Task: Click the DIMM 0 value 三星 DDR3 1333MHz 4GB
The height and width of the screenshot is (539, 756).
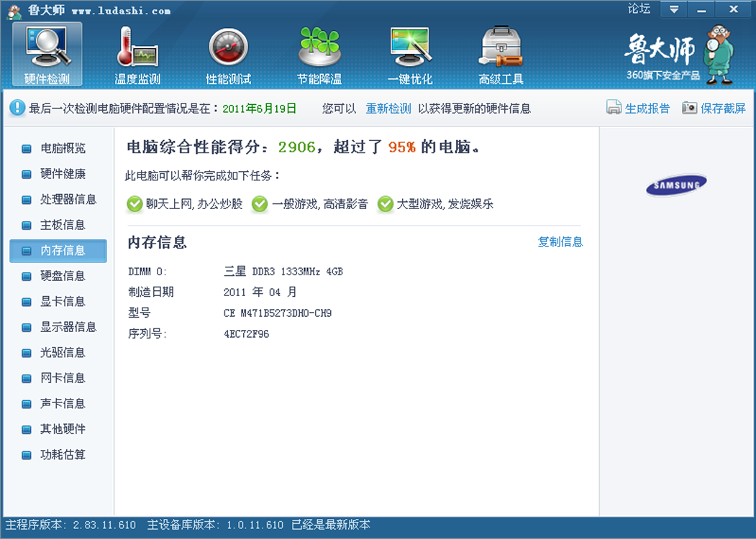Action: click(x=283, y=272)
